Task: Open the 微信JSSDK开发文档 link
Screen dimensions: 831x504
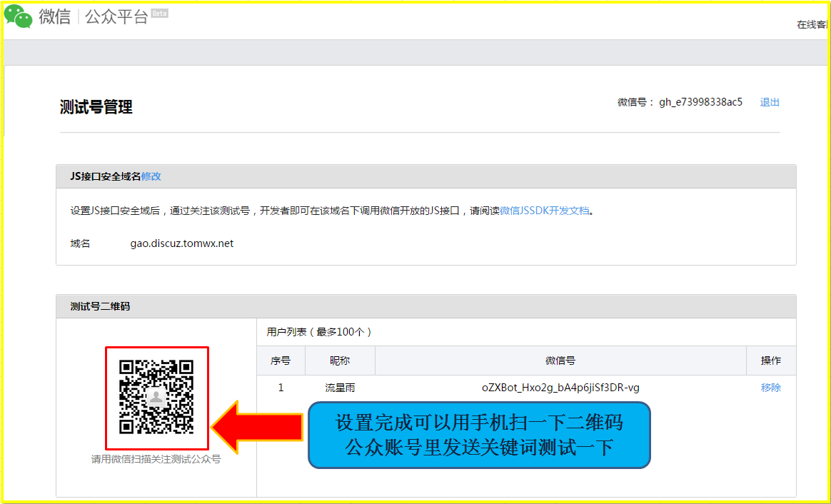Action: tap(544, 211)
